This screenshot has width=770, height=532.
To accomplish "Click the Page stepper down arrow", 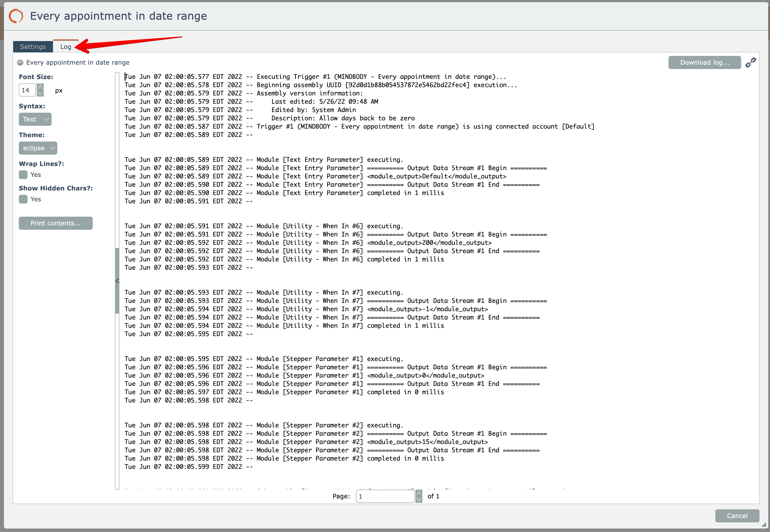I will (x=419, y=499).
